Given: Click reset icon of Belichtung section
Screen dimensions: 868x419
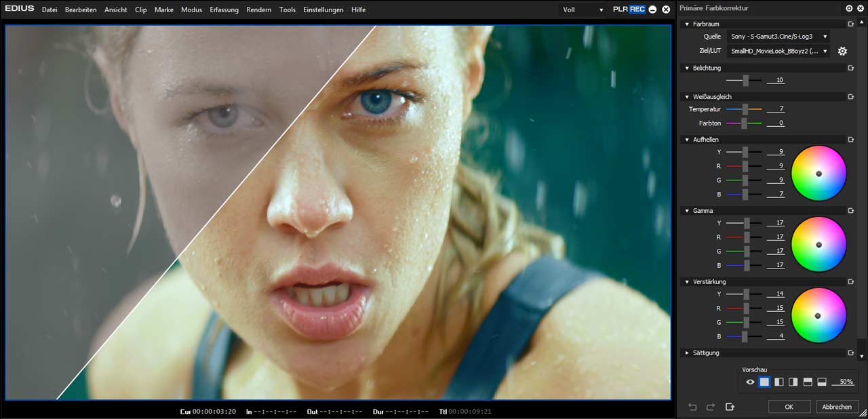Looking at the screenshot, I should tap(850, 68).
